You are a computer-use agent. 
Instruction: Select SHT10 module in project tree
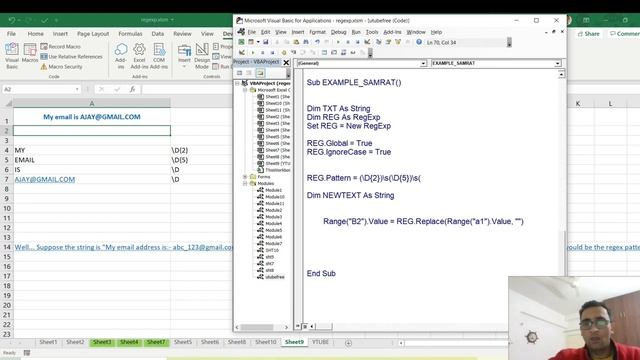(272, 250)
